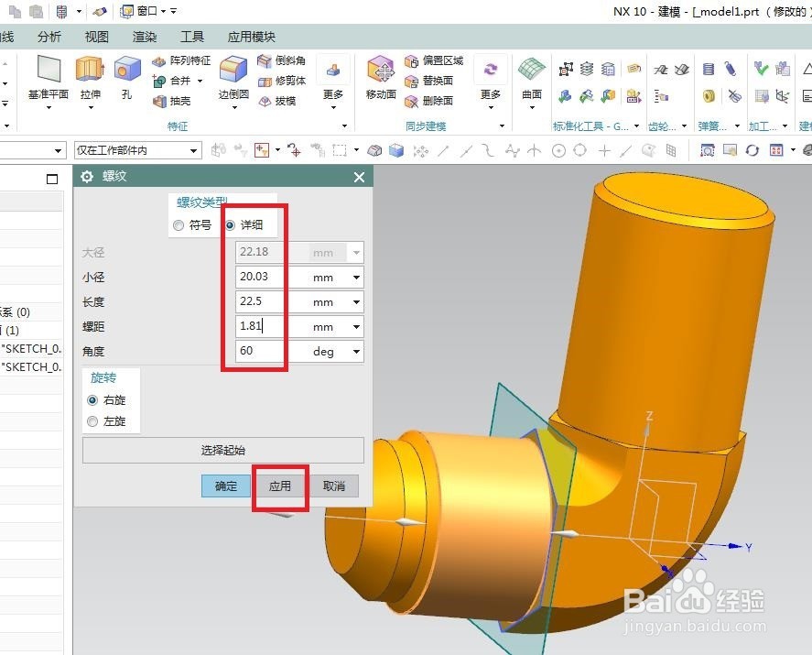Open length (长度) unit dropdown
The height and width of the screenshot is (655, 812).
[356, 302]
